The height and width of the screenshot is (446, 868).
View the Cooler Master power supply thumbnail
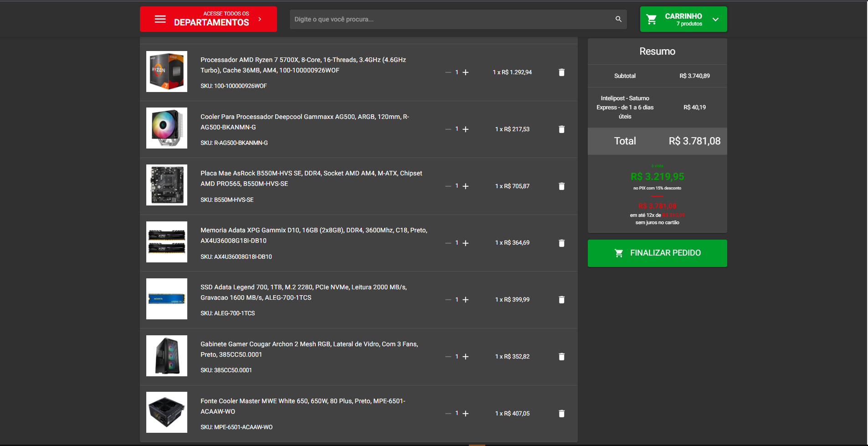(x=167, y=412)
